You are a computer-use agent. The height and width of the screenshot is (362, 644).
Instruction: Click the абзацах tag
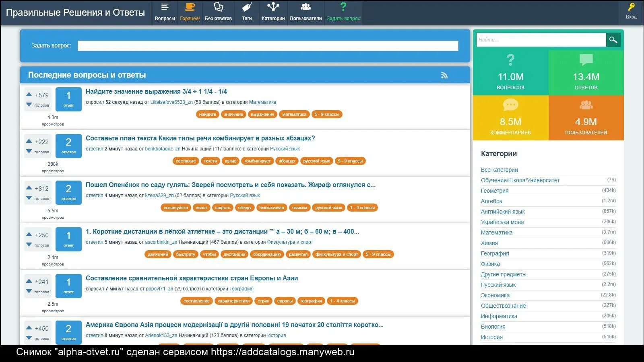[287, 161]
